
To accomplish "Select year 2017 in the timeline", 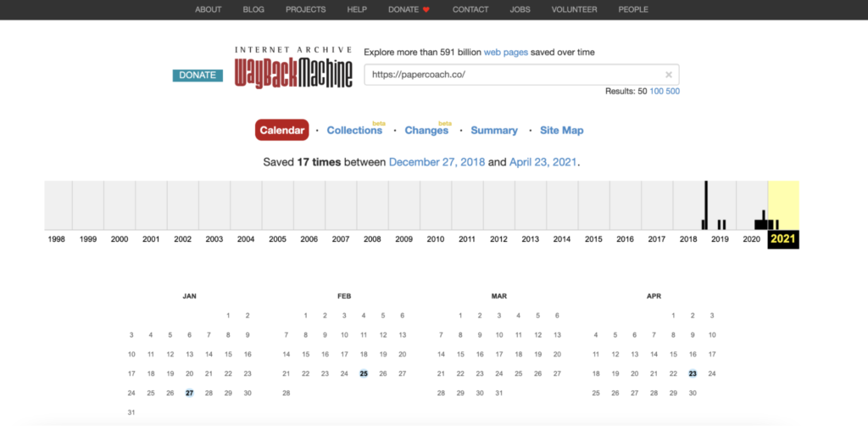I will click(x=657, y=239).
